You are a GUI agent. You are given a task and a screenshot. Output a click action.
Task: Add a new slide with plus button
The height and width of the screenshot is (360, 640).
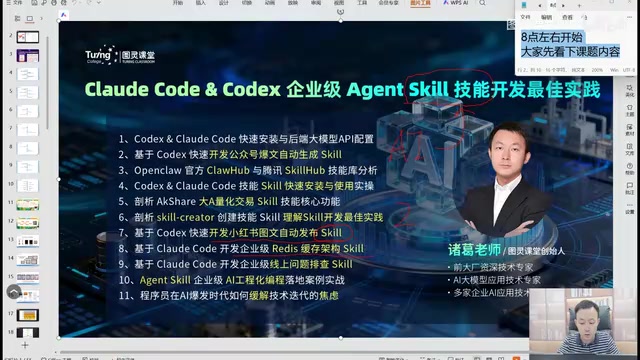[x=25, y=345]
